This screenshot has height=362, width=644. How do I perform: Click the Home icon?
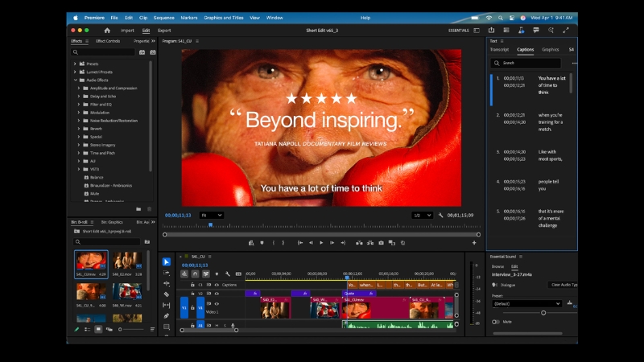click(107, 31)
